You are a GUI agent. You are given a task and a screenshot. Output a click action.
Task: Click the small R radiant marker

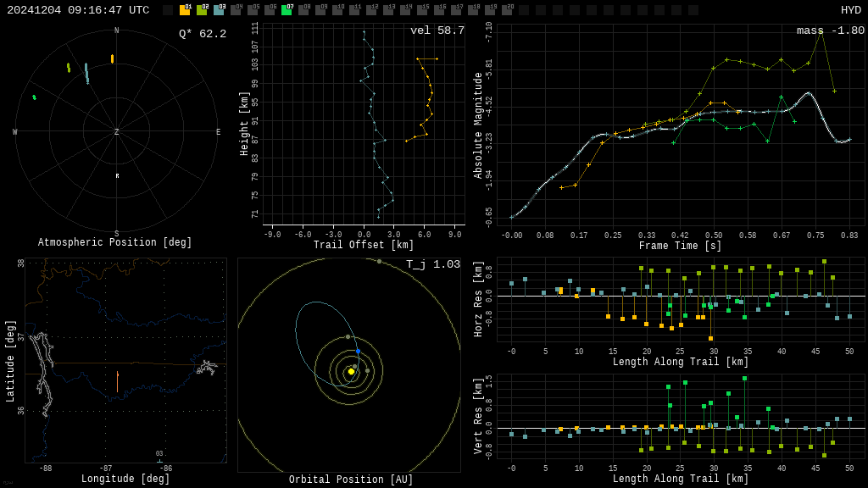coord(117,176)
